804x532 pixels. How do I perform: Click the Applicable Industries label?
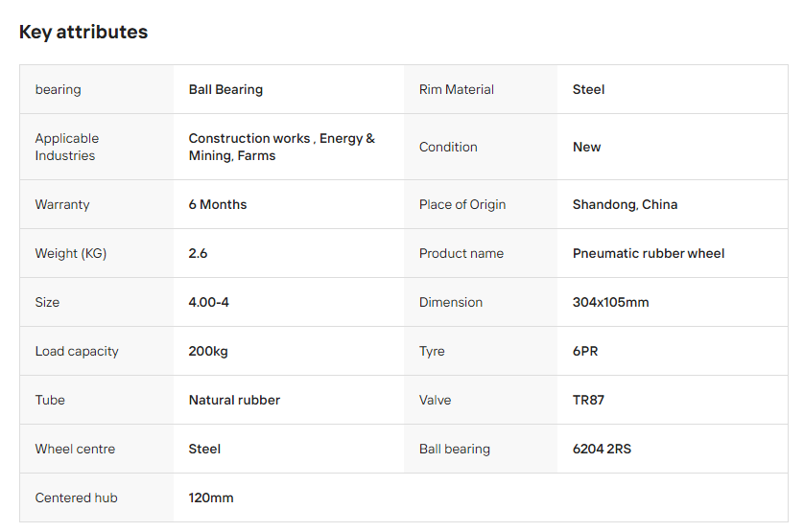coord(67,147)
